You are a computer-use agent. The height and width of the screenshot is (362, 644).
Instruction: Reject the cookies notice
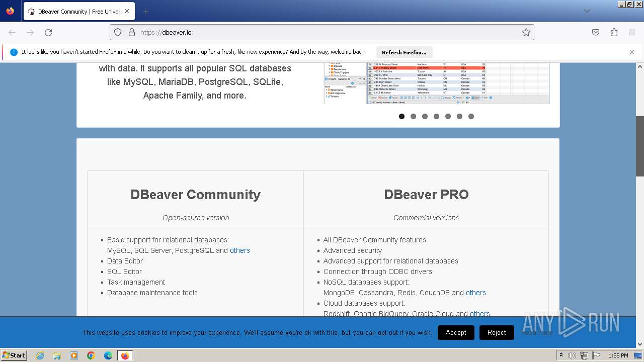coord(497,332)
